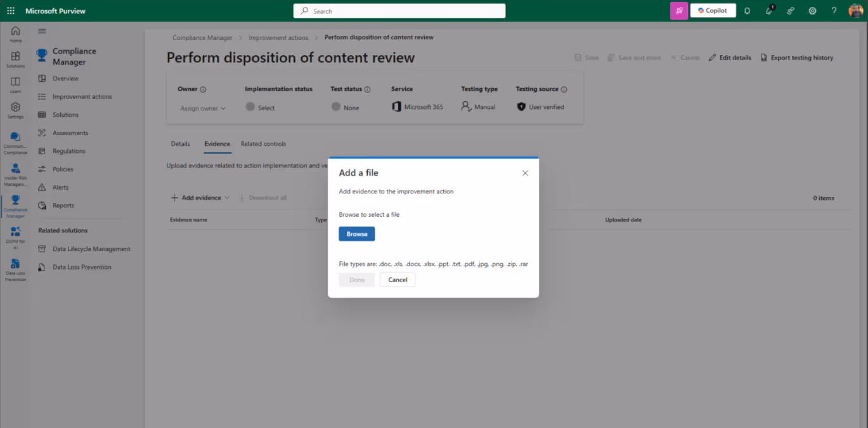
Task: Open the notifications bell
Action: coord(747,11)
